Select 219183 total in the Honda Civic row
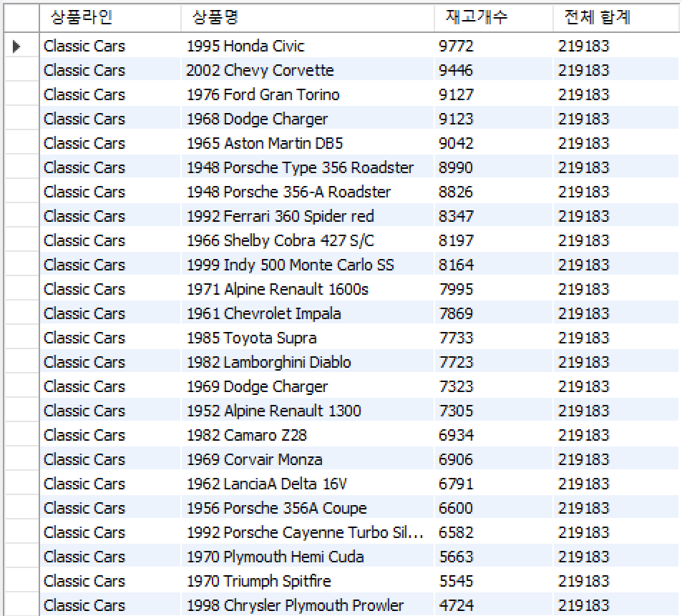 coord(584,46)
